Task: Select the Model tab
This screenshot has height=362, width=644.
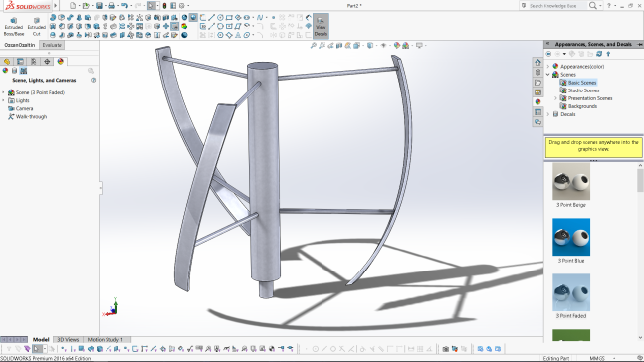Action: click(41, 340)
